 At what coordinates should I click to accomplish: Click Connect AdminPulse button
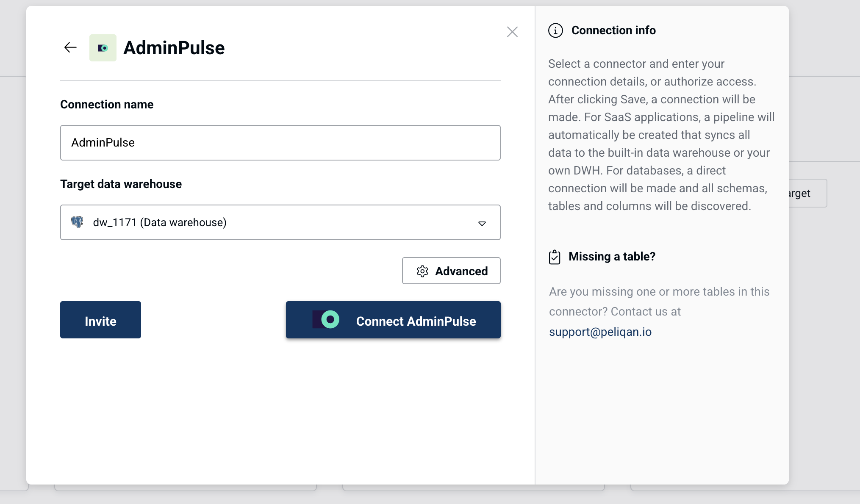(x=393, y=320)
